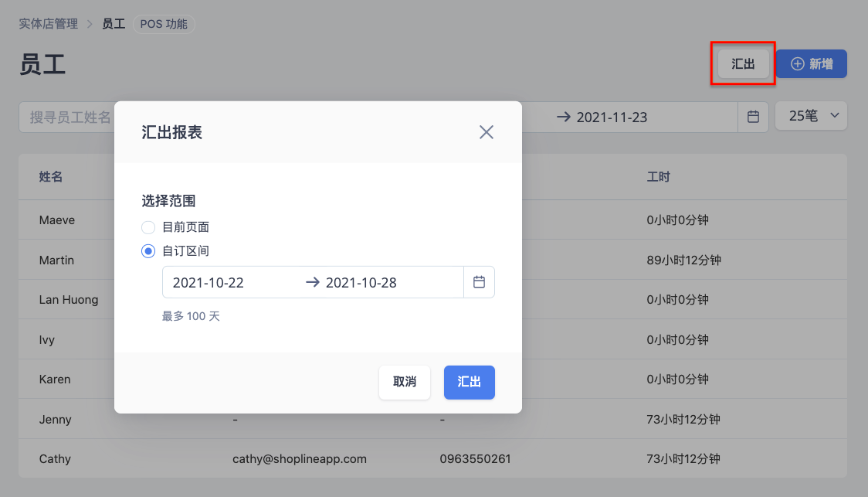Click phone number 0963550261
Screen dimensions: 868x497
point(475,459)
